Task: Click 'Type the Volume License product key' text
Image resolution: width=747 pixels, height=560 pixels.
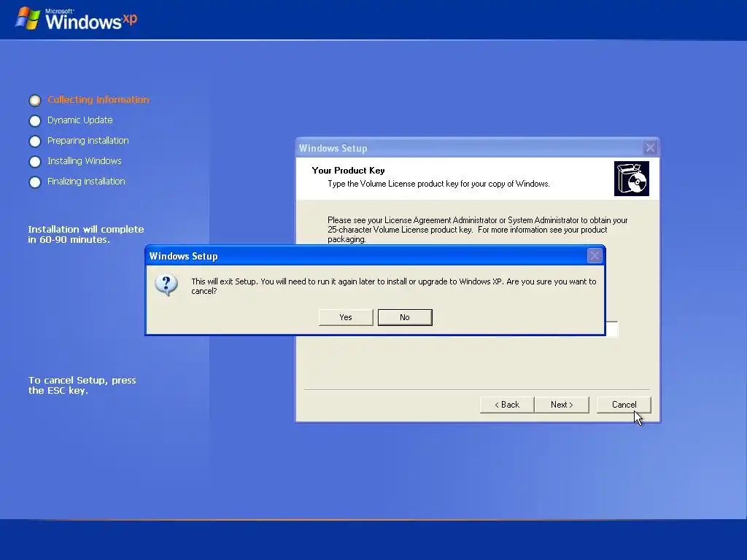Action: (x=438, y=184)
